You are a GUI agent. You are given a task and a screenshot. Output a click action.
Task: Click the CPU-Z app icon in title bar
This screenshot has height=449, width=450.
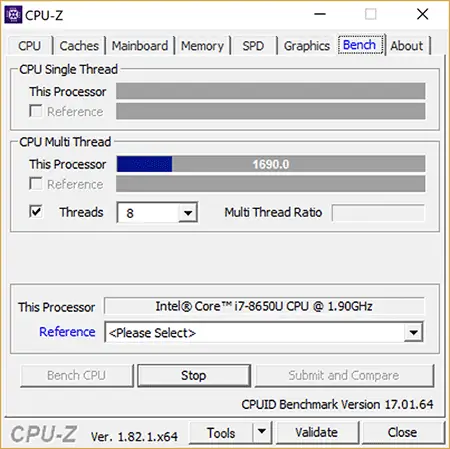(x=13, y=15)
